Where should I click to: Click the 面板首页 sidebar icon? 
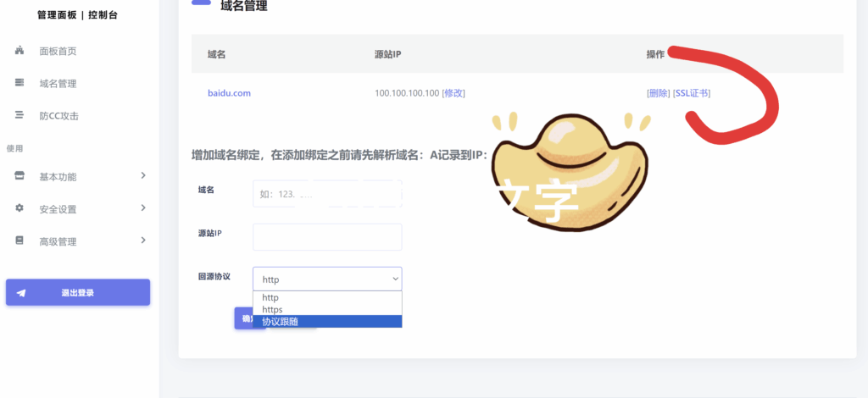(19, 51)
